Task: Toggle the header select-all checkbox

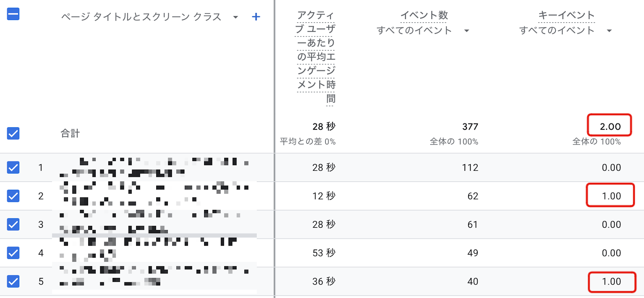Action: pyautogui.click(x=13, y=14)
